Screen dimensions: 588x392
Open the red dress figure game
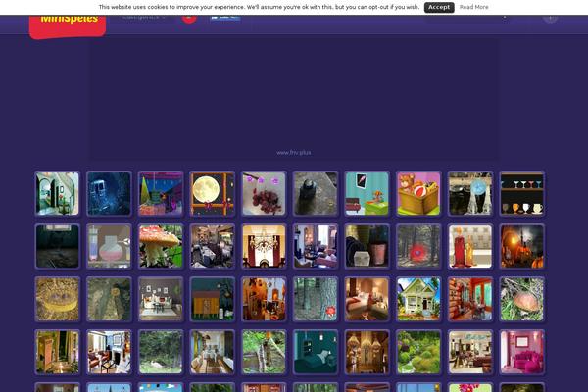pos(470,246)
